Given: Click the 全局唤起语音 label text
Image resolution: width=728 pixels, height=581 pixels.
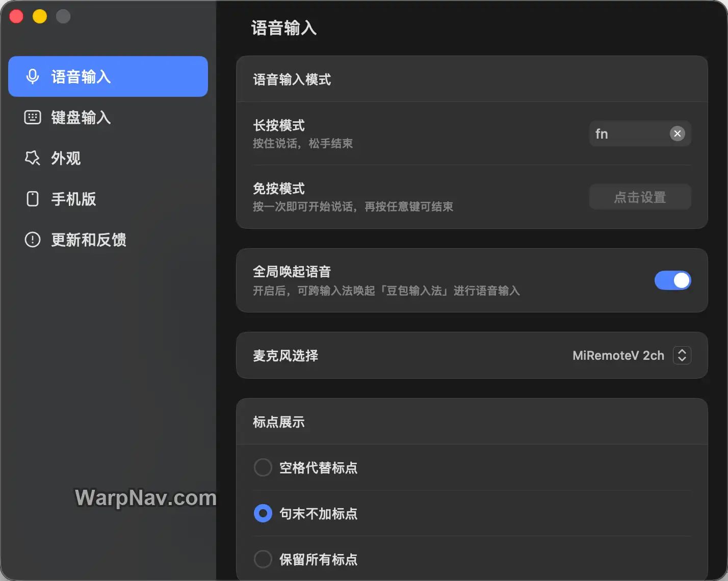Looking at the screenshot, I should coord(292,272).
